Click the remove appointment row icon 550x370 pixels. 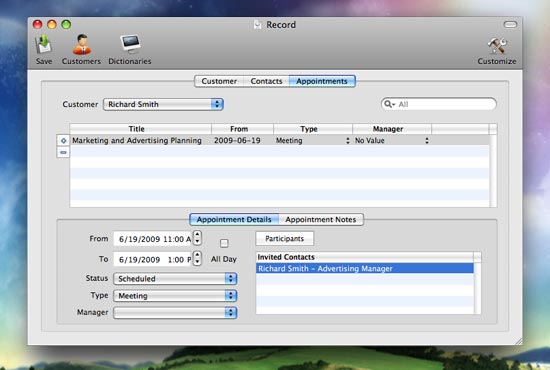tap(63, 153)
